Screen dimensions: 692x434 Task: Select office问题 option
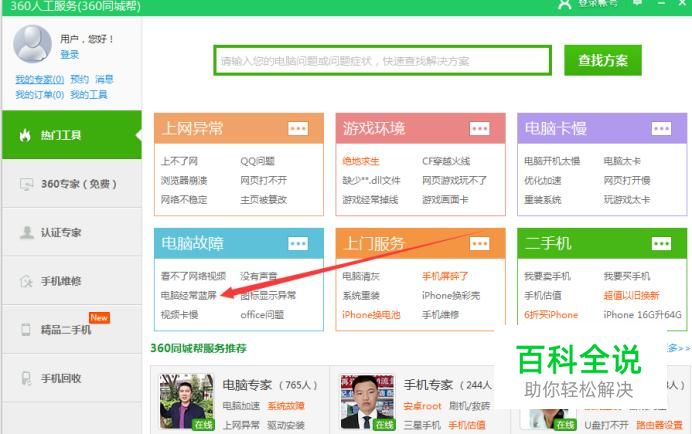click(262, 315)
